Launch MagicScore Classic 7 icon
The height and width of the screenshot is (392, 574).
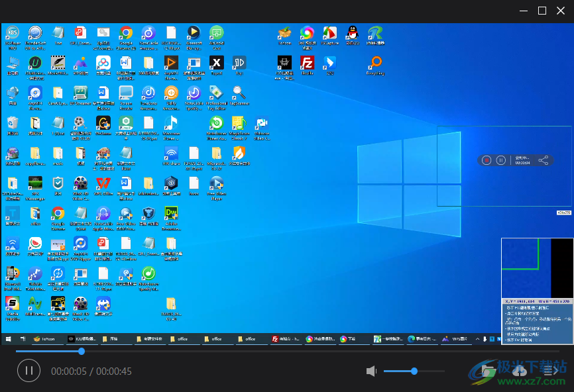pos(239,128)
